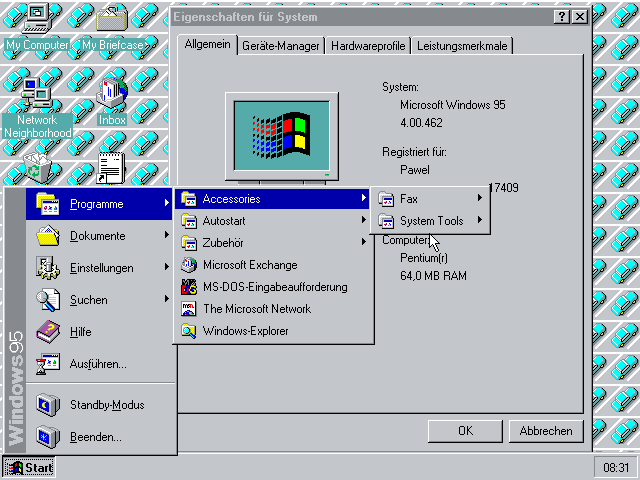Click the Programme folder icon in Start menu

click(x=48, y=204)
